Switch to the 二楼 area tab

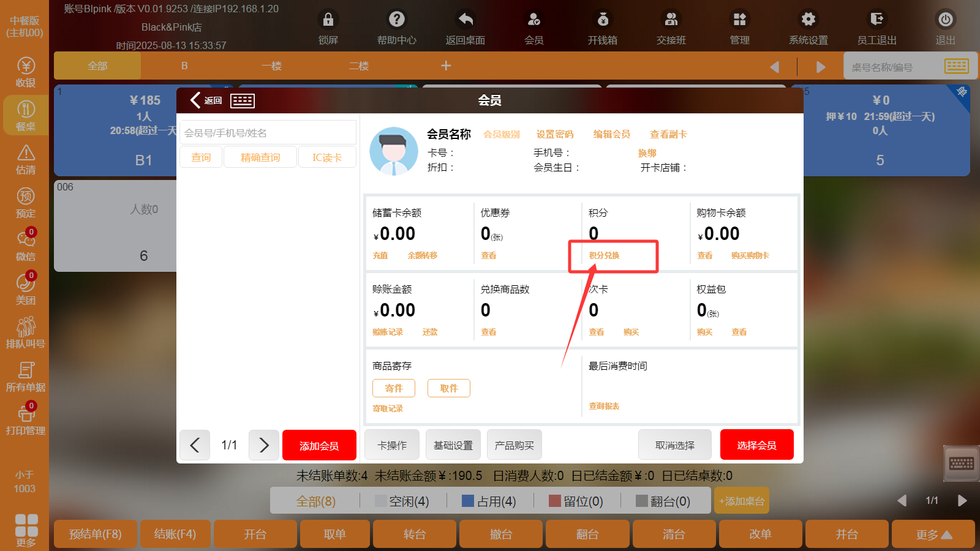click(359, 66)
